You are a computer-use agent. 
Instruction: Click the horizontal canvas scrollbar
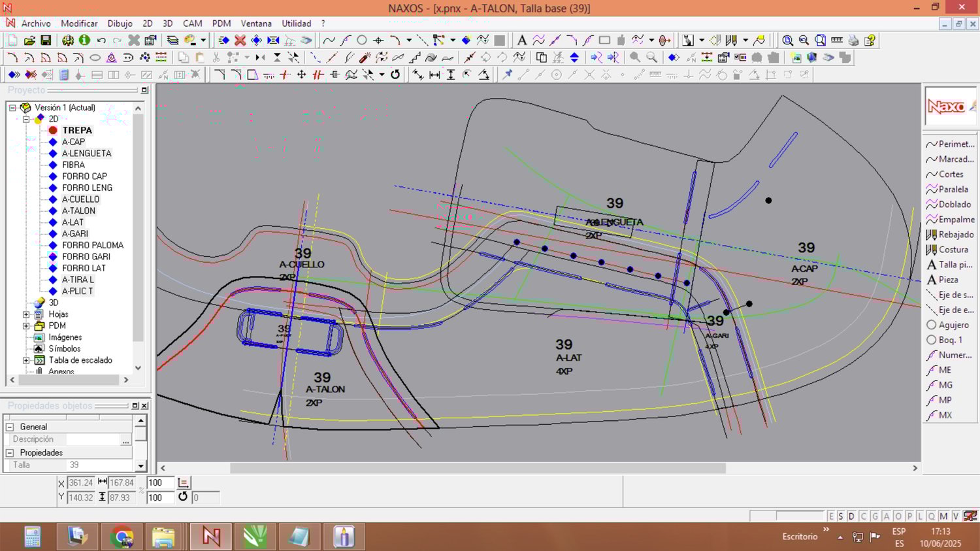point(477,468)
